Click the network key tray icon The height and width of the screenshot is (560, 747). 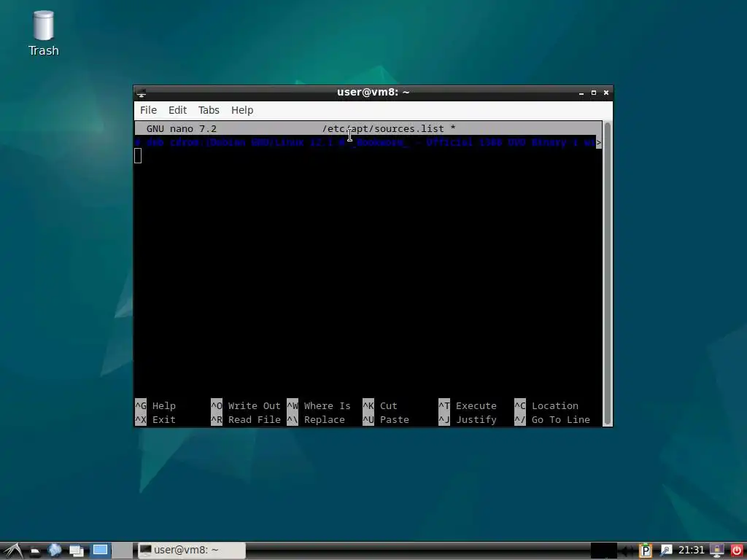665,551
